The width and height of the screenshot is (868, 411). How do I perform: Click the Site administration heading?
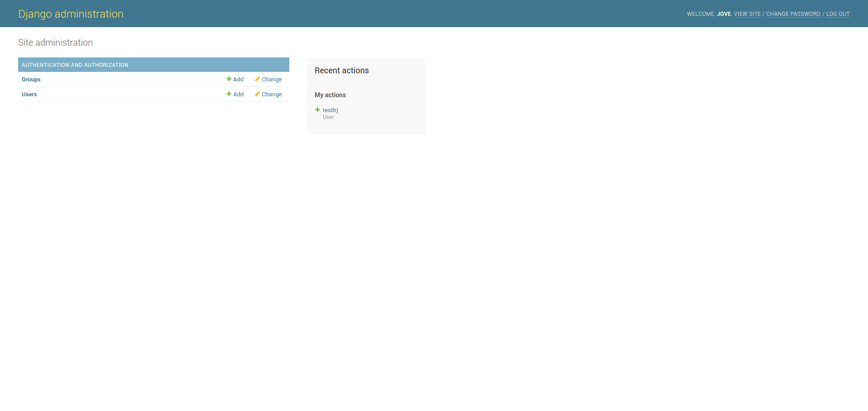coord(55,43)
